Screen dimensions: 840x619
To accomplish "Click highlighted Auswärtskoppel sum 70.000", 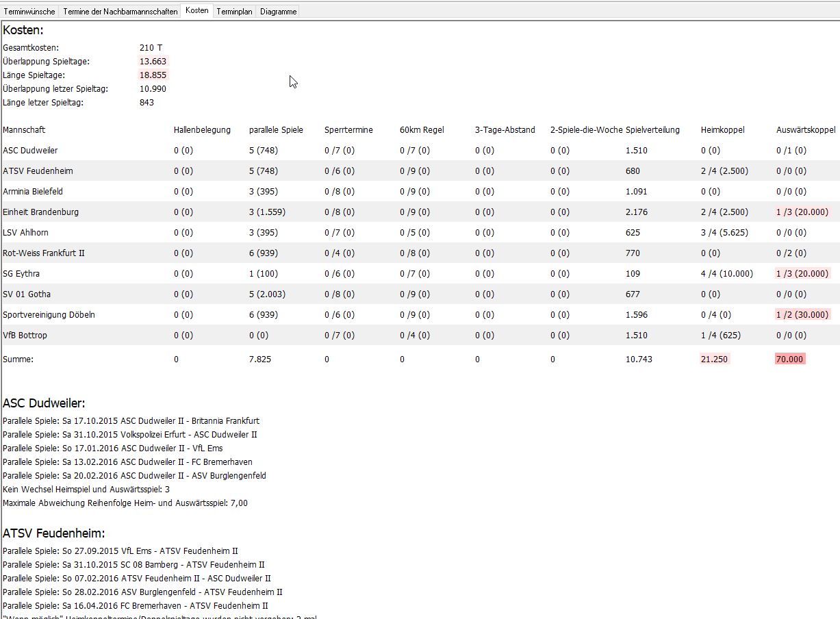I will pos(790,359).
